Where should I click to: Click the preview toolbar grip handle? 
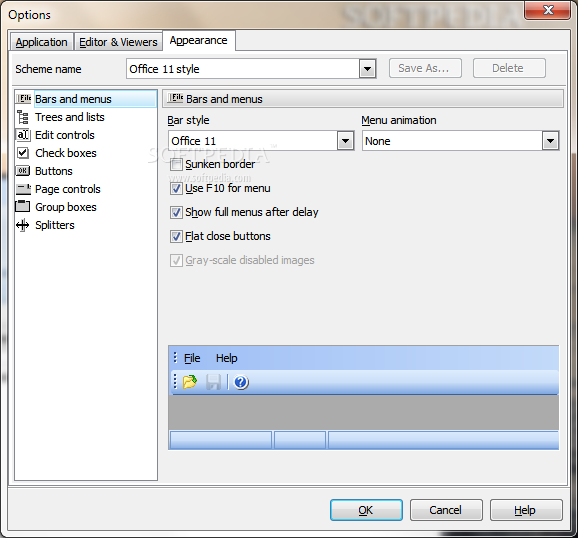(175, 381)
